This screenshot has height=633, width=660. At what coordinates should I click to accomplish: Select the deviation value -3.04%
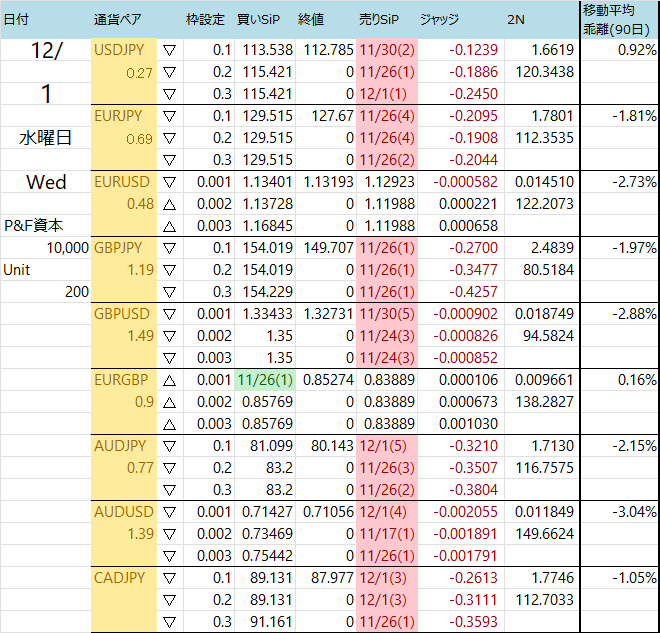point(634,512)
